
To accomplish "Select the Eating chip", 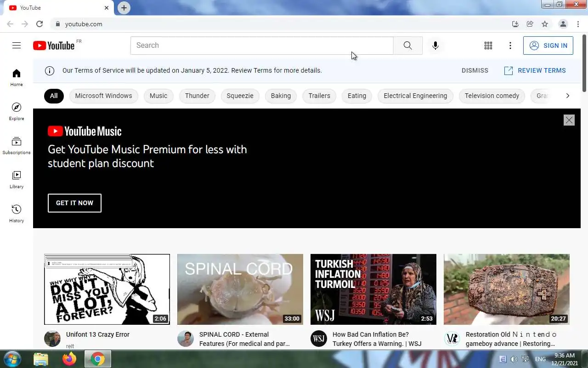I will click(x=357, y=96).
